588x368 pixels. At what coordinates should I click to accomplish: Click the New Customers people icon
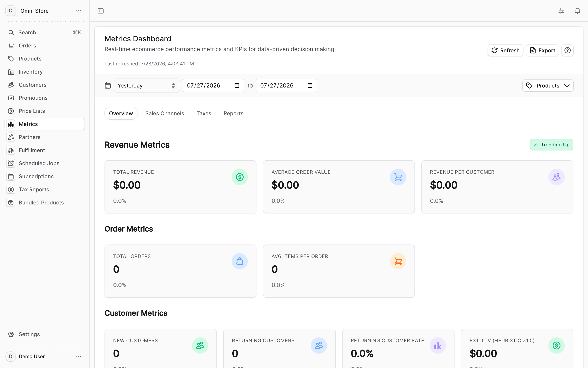[x=200, y=345]
